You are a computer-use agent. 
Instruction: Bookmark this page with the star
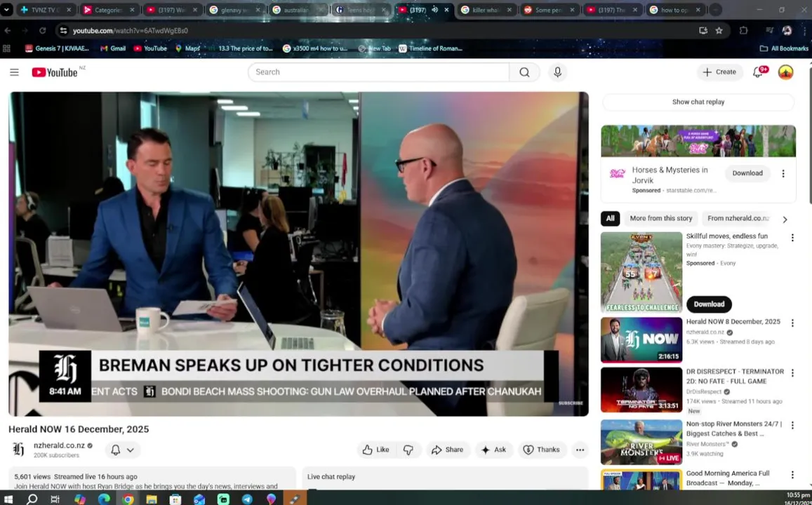point(719,31)
